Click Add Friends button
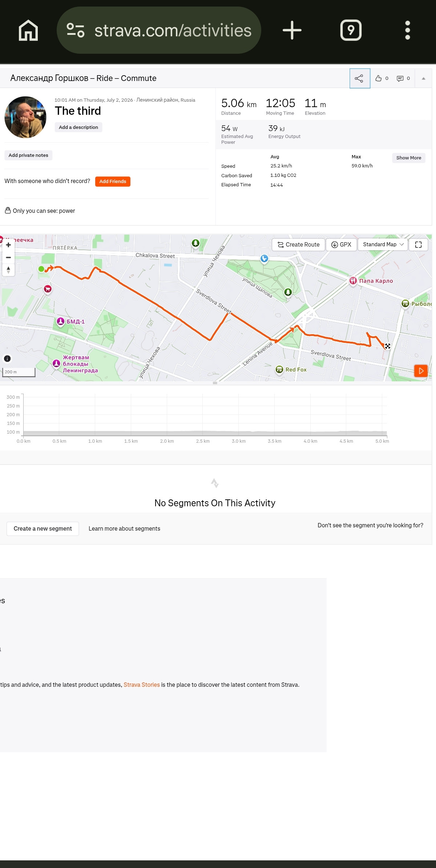 coord(113,181)
